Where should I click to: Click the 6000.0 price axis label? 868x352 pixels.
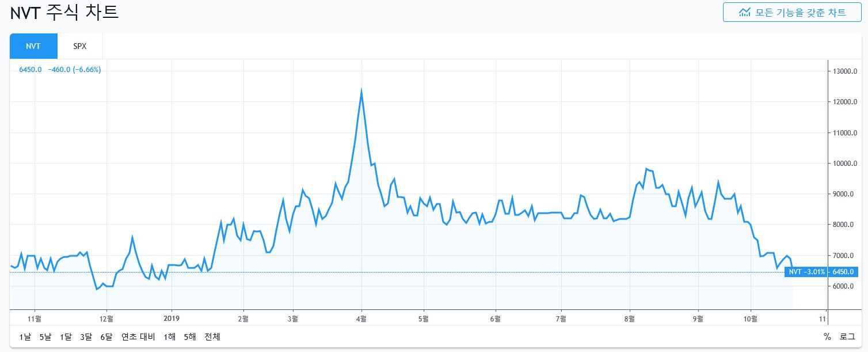pos(844,286)
